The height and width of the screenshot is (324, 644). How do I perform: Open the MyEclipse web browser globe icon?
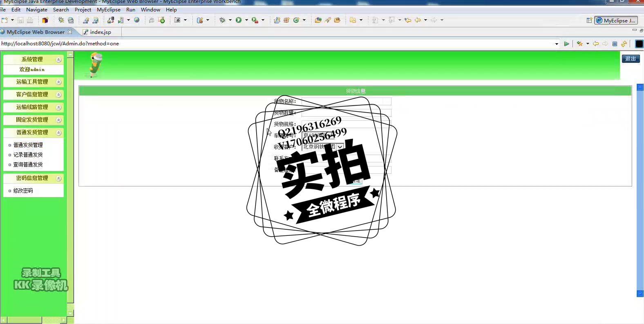[136, 20]
